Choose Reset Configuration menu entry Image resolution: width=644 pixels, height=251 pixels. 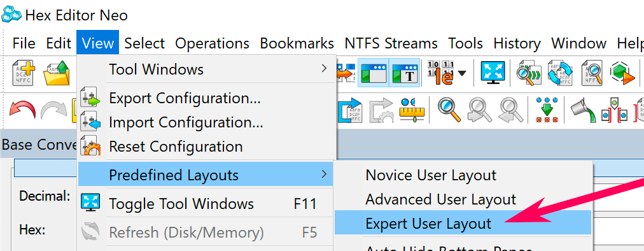[206, 147]
